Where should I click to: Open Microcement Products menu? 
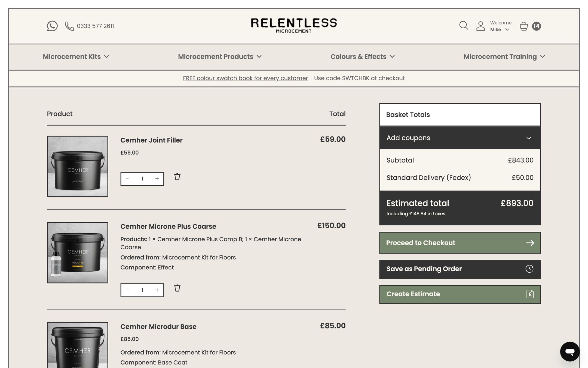220,56
